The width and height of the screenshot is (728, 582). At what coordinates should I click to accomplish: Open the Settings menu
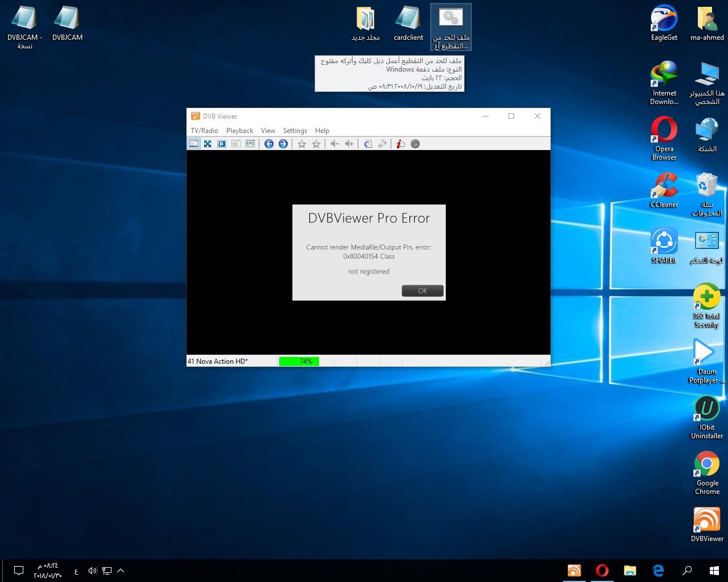pyautogui.click(x=295, y=131)
